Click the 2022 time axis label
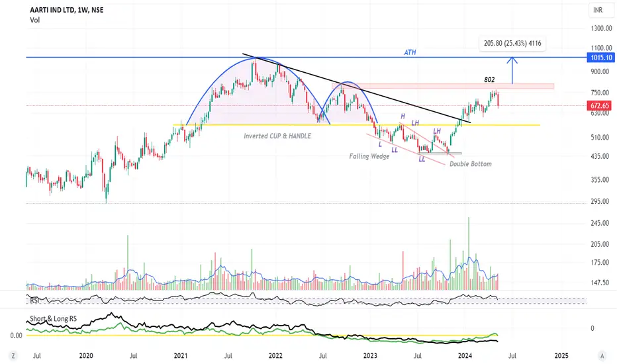Viewport: 617px width, 364px height. 275,356
